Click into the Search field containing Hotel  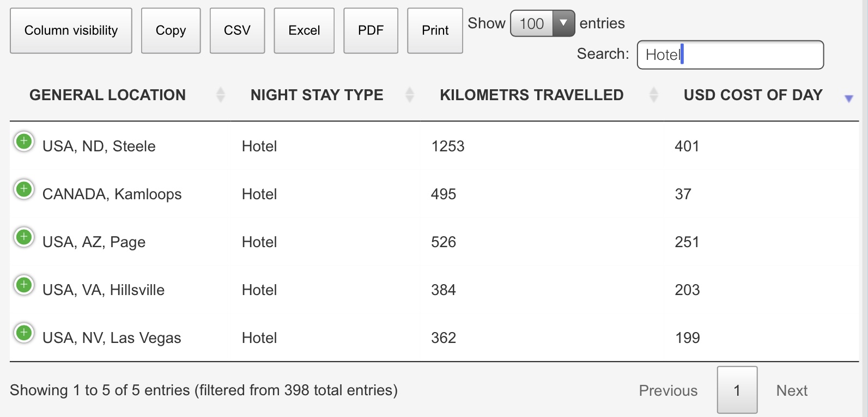coord(730,55)
